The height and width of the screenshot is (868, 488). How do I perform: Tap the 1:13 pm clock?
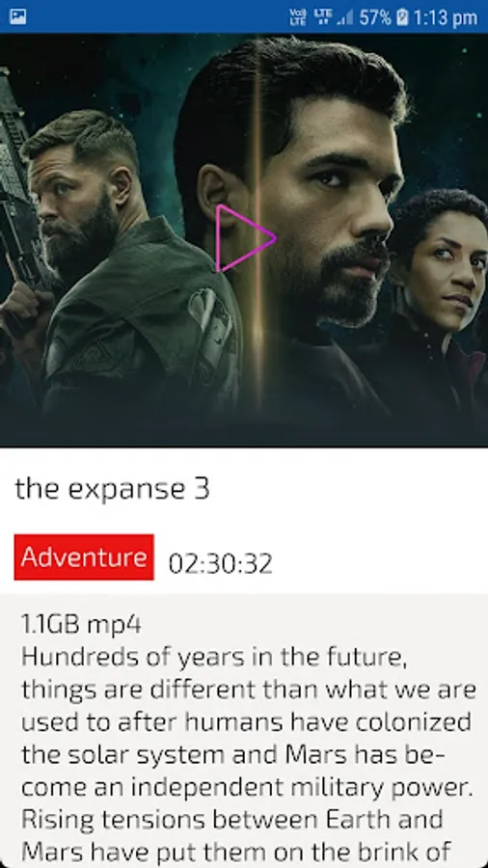446,17
